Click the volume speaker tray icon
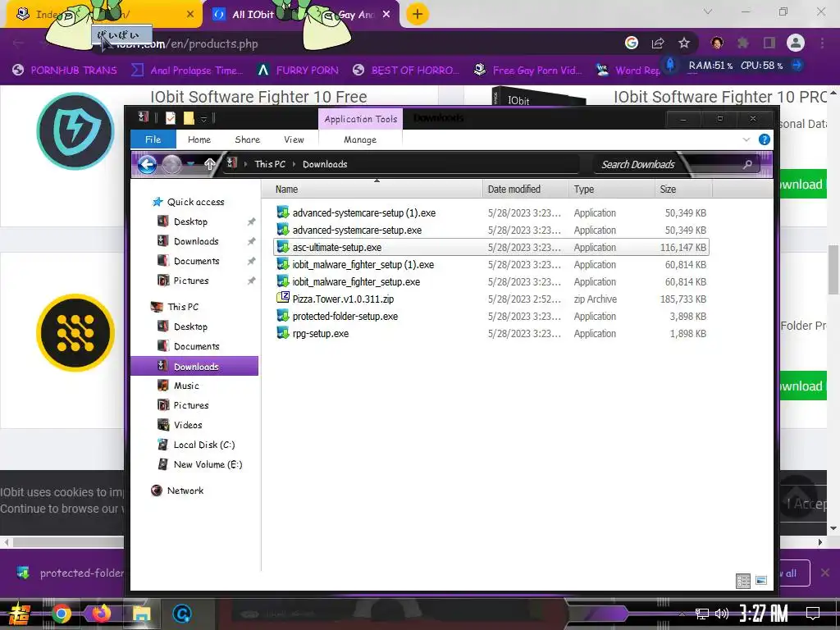 pyautogui.click(x=722, y=614)
